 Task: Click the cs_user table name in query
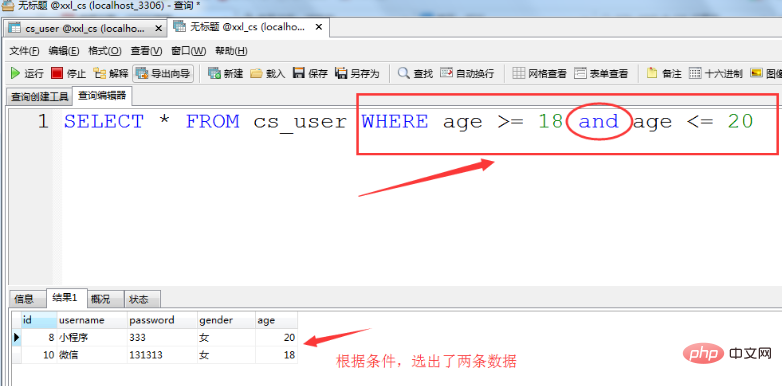[300, 122]
